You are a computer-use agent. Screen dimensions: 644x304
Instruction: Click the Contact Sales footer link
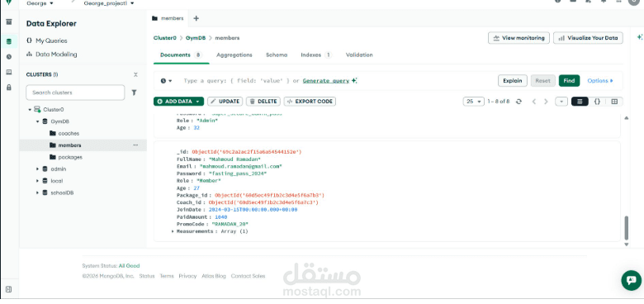click(248, 277)
